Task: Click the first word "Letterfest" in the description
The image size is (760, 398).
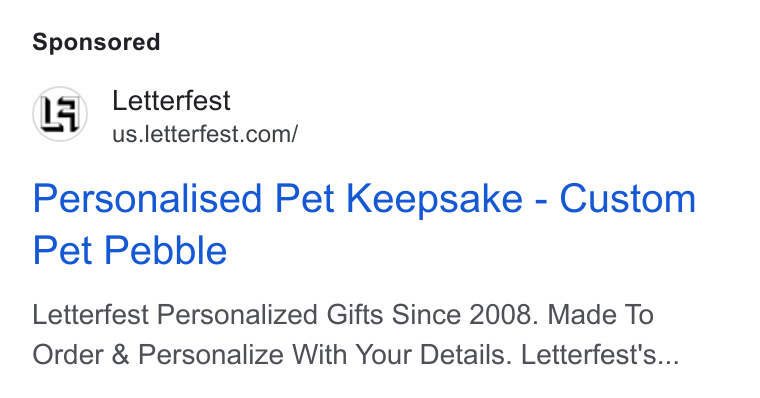Action: click(x=90, y=315)
